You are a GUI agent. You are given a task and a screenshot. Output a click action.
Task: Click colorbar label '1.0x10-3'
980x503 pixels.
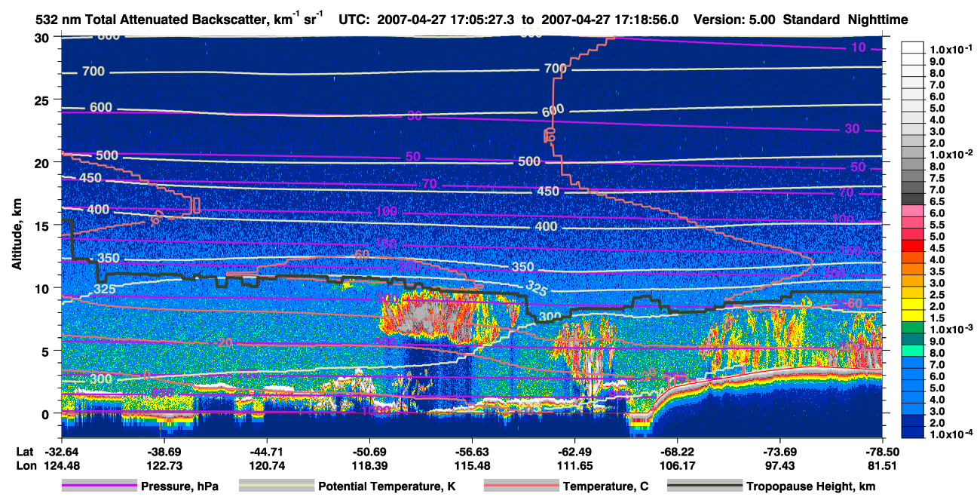pos(951,330)
